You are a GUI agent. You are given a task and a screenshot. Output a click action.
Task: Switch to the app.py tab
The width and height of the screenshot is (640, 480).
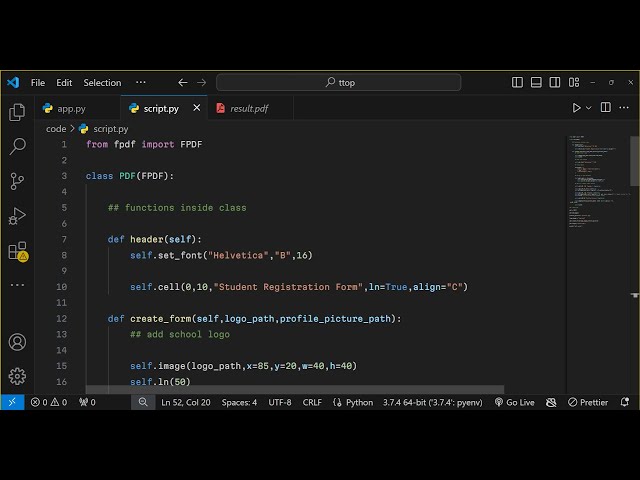tap(71, 108)
